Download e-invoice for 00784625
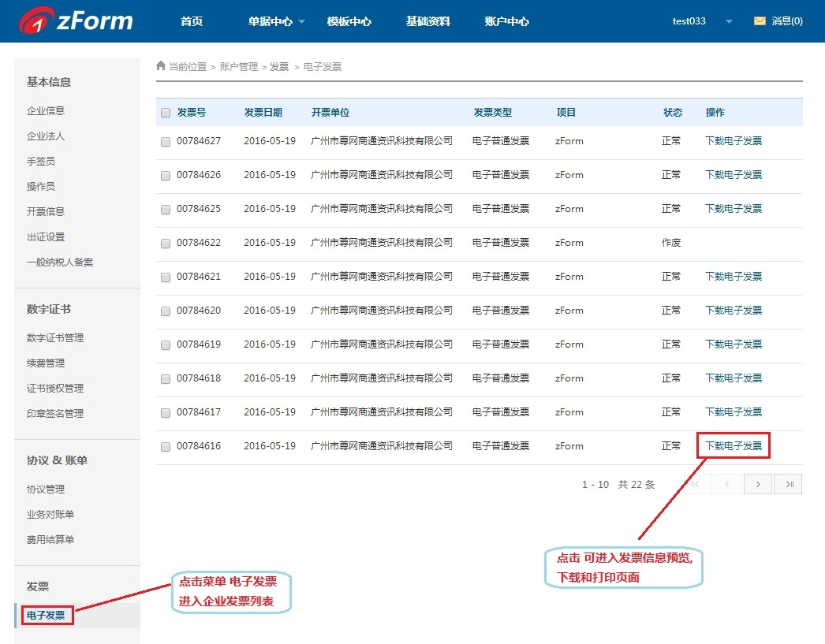825x644 pixels. tap(734, 209)
